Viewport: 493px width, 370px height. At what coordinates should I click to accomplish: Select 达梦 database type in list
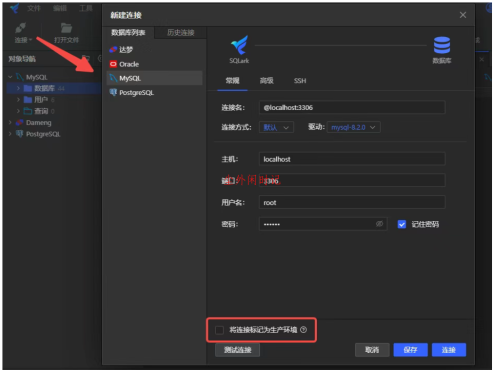click(154, 50)
